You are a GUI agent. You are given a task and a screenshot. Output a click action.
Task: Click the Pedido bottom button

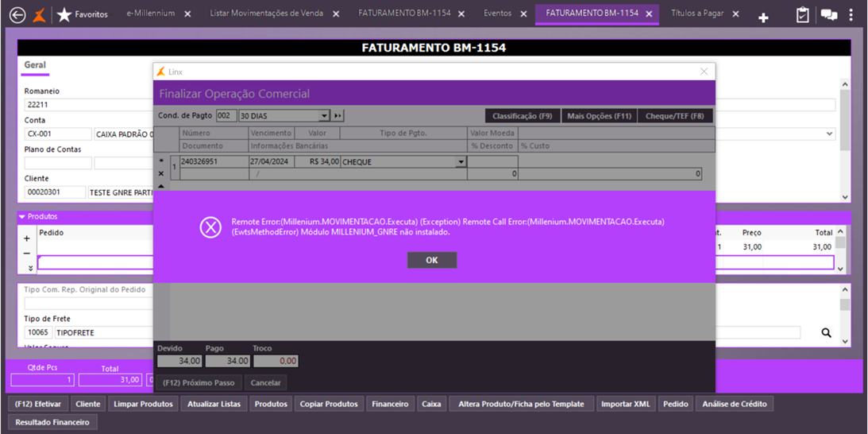tap(675, 404)
